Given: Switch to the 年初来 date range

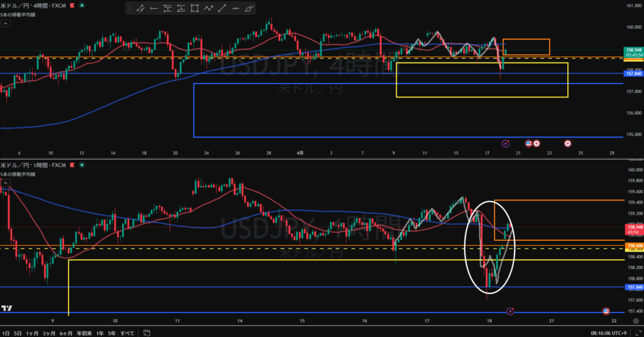Looking at the screenshot, I should [x=84, y=333].
